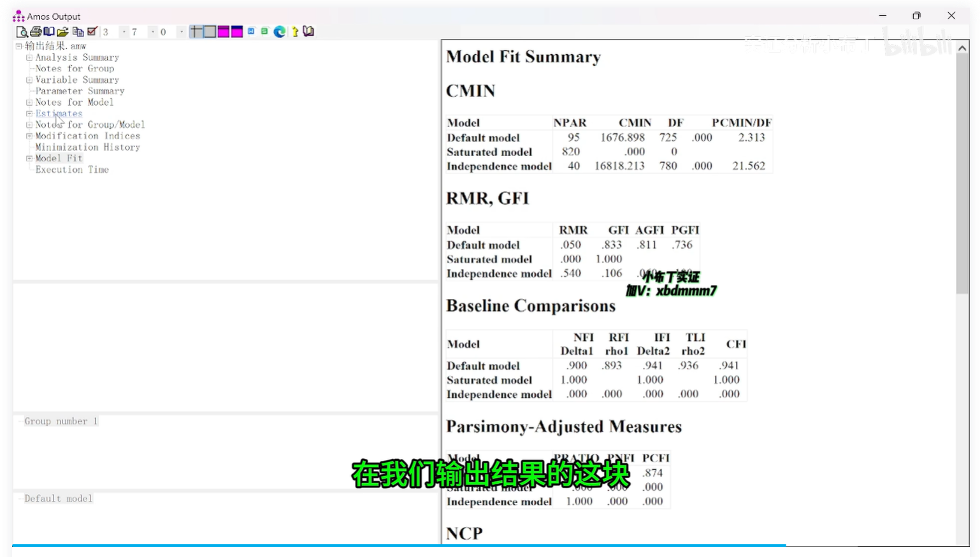Select Group number 1 in the groups panel
The height and width of the screenshot is (557, 980).
click(x=61, y=421)
